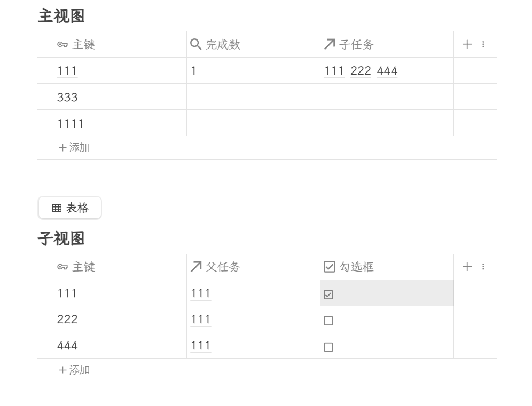532x406 pixels.
Task: Click the plus icon to add a field in 子视图
Action: 466,267
